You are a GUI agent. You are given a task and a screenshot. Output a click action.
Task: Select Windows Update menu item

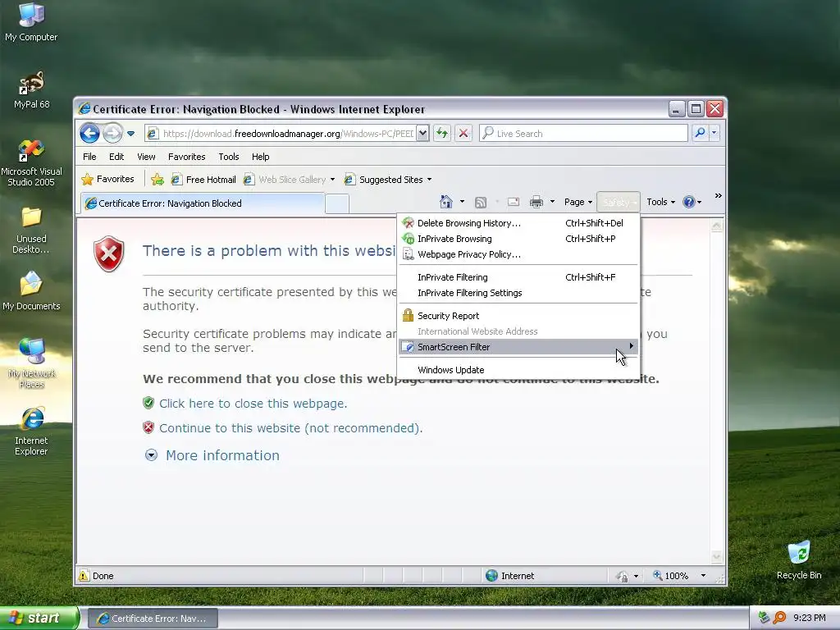(x=518, y=370)
